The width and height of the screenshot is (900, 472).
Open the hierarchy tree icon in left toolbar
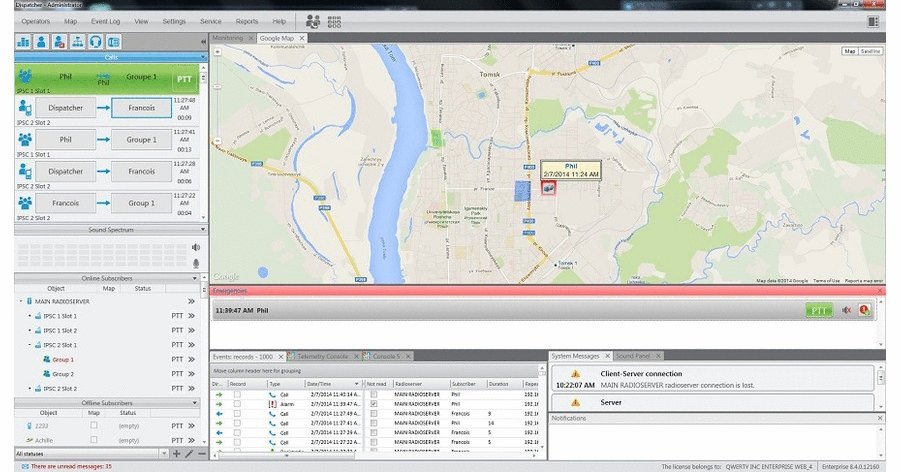point(77,42)
